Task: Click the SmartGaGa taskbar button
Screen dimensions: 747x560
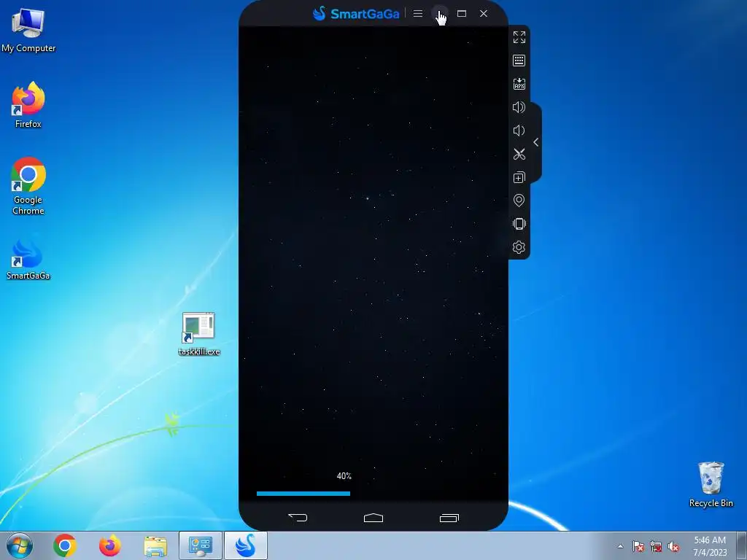Action: [246, 545]
